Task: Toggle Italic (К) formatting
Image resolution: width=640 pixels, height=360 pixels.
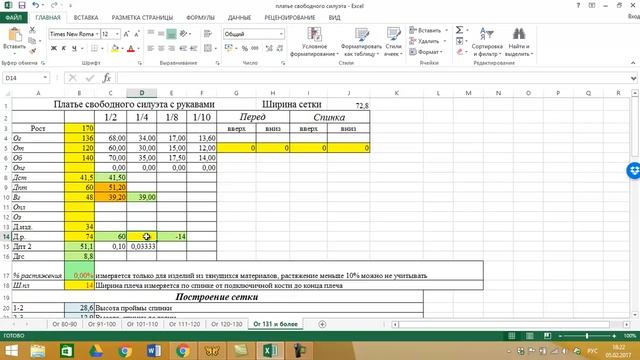Action: click(64, 49)
